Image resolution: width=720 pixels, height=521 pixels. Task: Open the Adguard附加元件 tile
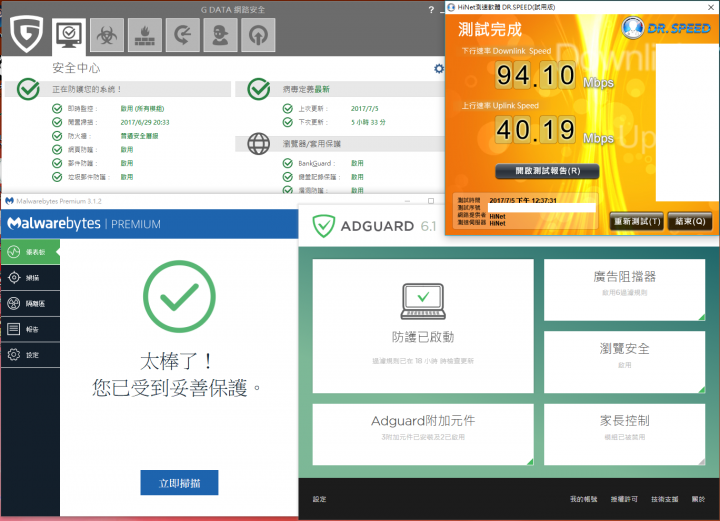[423, 434]
